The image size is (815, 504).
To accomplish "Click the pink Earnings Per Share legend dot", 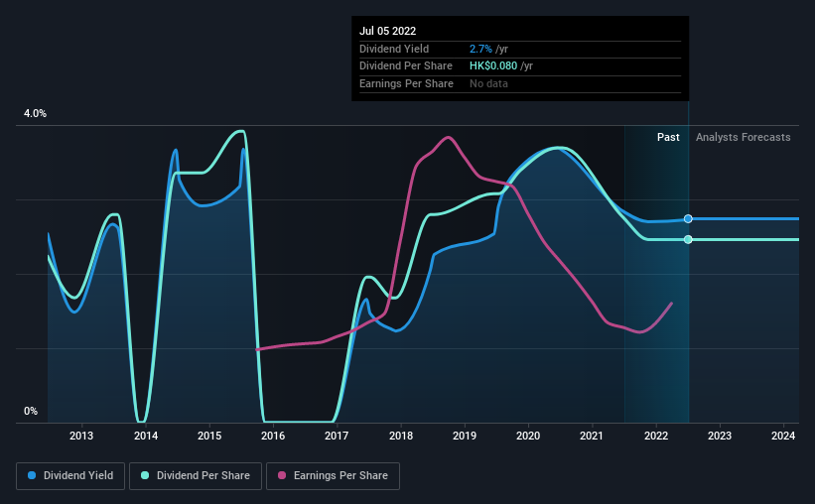I will (x=282, y=475).
